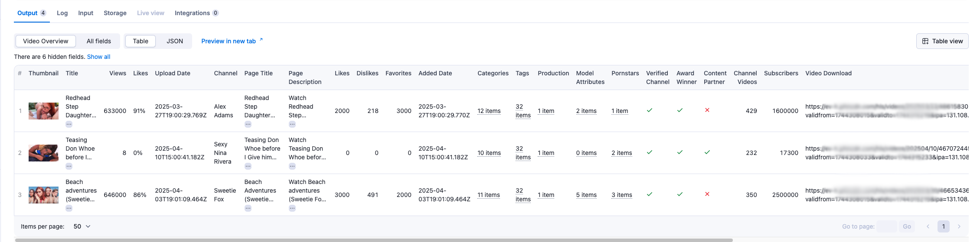The image size is (980, 242).
Task: Expand 32 items Tags in row 1
Action: click(523, 111)
